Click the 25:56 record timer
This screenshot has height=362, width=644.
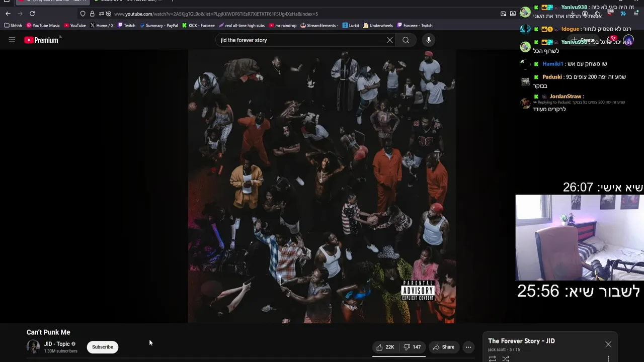pos(538,291)
